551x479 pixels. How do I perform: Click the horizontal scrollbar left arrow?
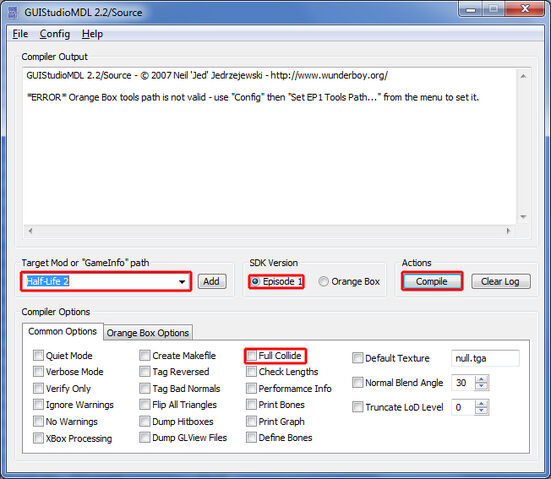pyautogui.click(x=31, y=231)
